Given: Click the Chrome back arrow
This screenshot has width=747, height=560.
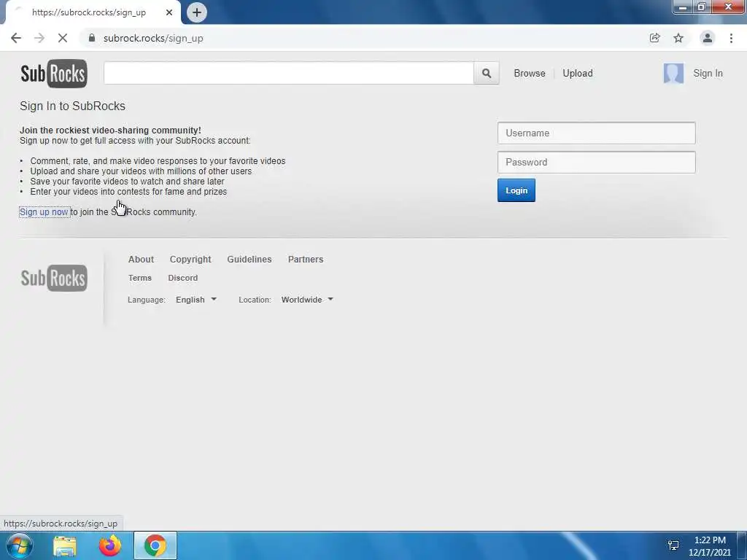Looking at the screenshot, I should pyautogui.click(x=16, y=38).
